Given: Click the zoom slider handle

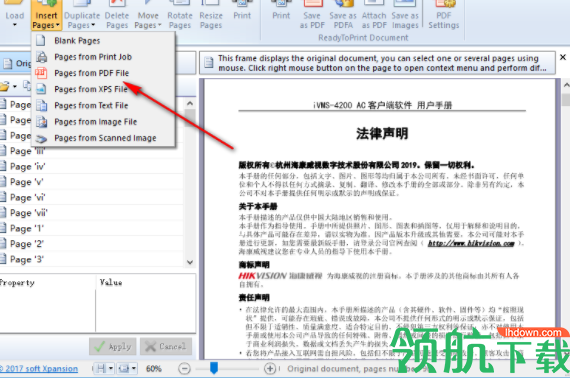Looking at the screenshot, I should (214, 368).
